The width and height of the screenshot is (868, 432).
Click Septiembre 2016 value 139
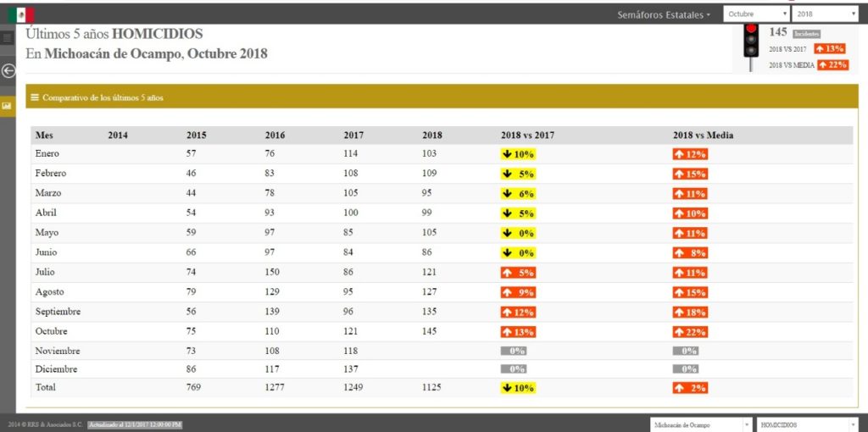[x=272, y=312]
